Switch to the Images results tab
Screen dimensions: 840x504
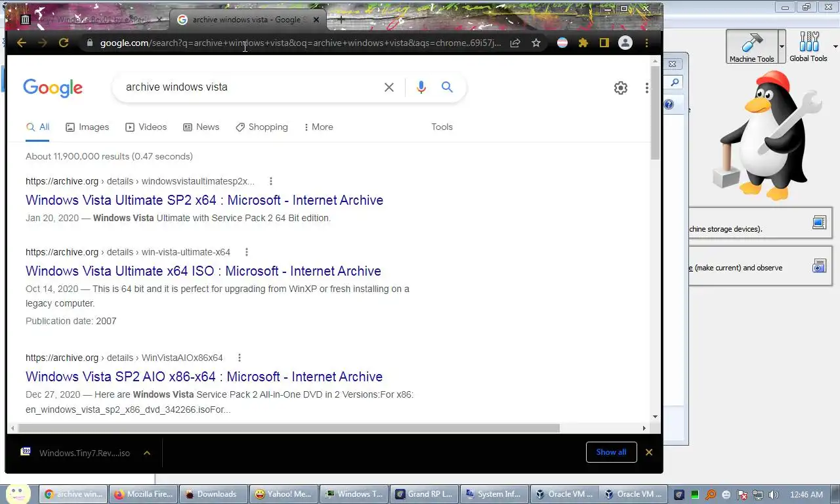(x=87, y=127)
